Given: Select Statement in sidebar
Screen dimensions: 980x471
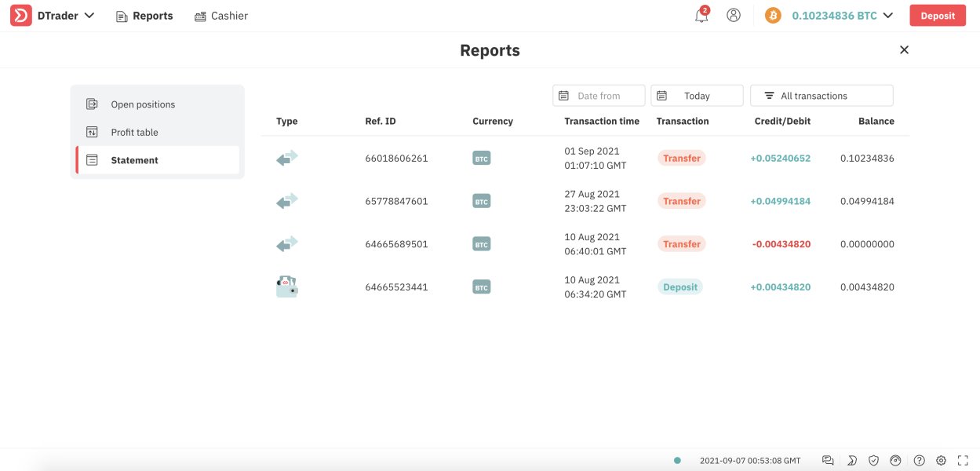Looking at the screenshot, I should (x=157, y=160).
